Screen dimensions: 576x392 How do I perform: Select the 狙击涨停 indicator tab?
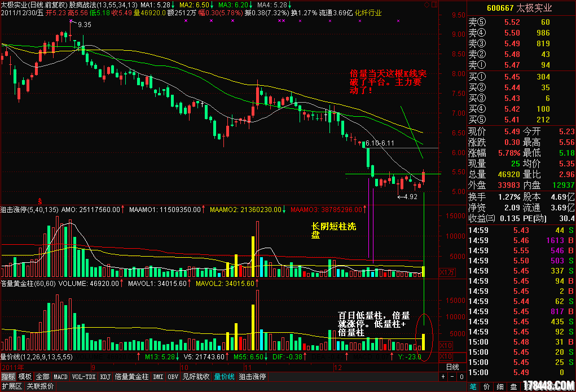tap(252, 376)
